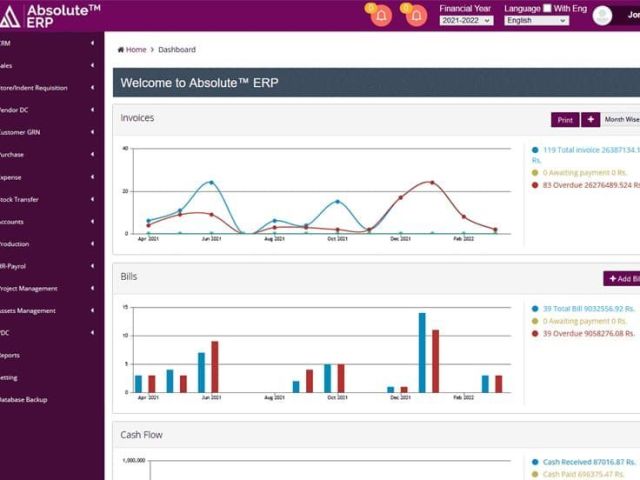This screenshot has height=480, width=640.
Task: Open the second notification bell
Action: coord(416,16)
